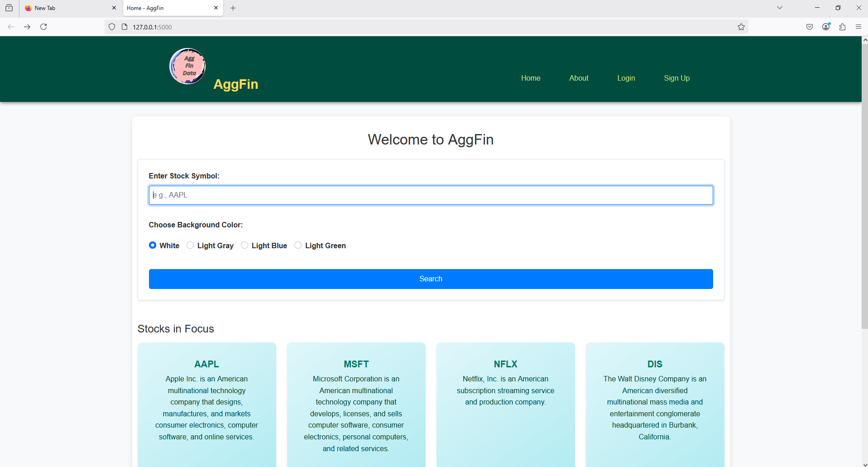
Task: Open the Firefox account icon
Action: [826, 27]
